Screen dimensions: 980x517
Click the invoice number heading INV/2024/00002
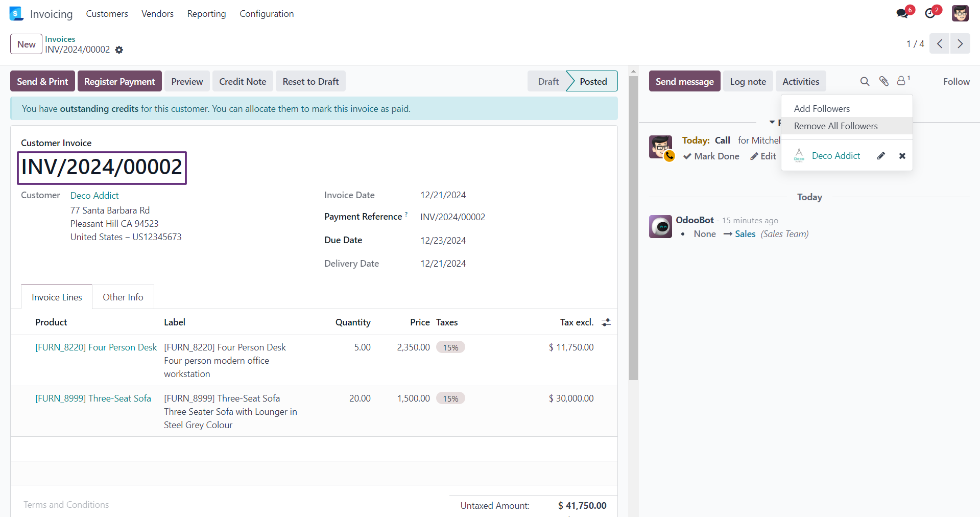(102, 167)
